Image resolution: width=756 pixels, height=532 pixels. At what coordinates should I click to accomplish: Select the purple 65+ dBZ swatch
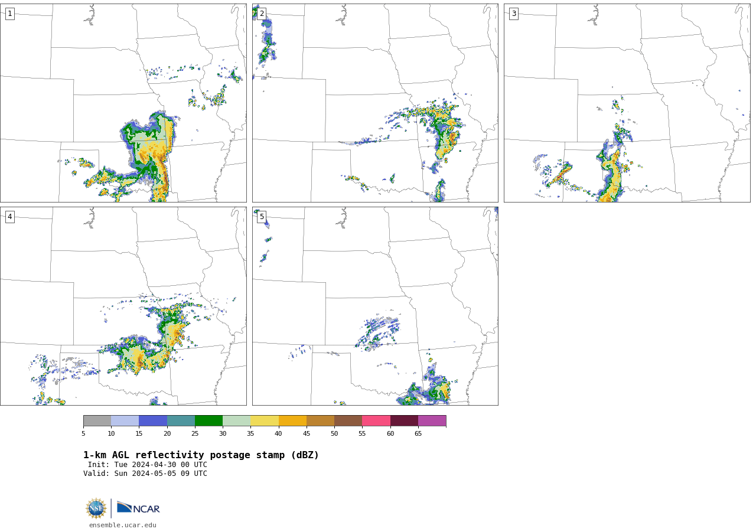(432, 421)
